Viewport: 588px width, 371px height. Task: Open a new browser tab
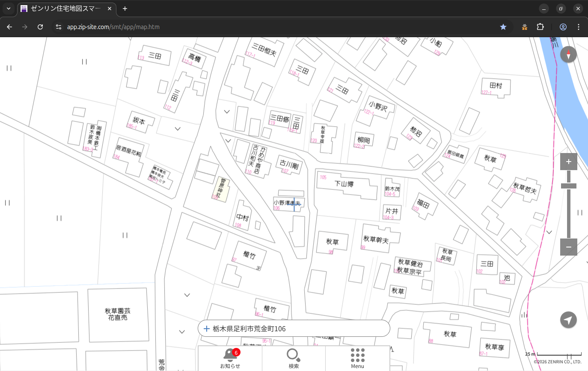[125, 9]
